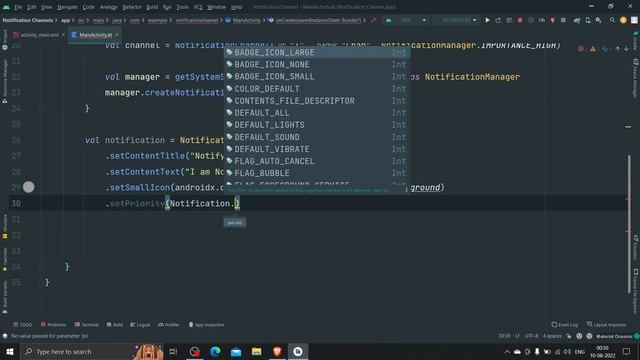640x360 pixels.
Task: Click the Search Everywhere magnifier icon
Action: click(x=612, y=20)
